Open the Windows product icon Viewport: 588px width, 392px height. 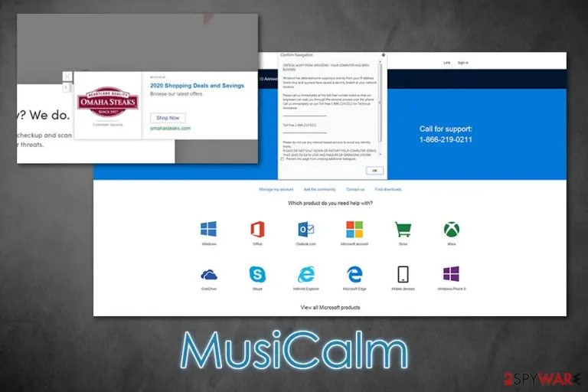tap(208, 229)
